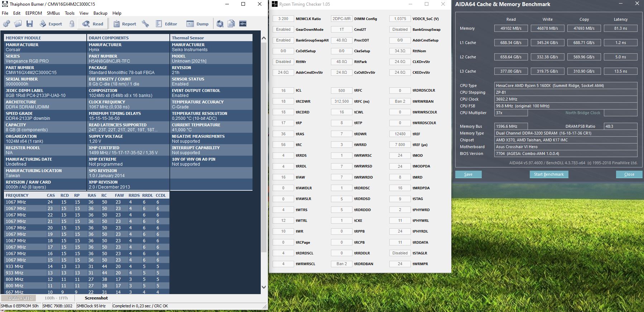Click Save in AIDA64 benchmark window
Image resolution: width=644 pixels, height=312 pixels.
pyautogui.click(x=468, y=174)
